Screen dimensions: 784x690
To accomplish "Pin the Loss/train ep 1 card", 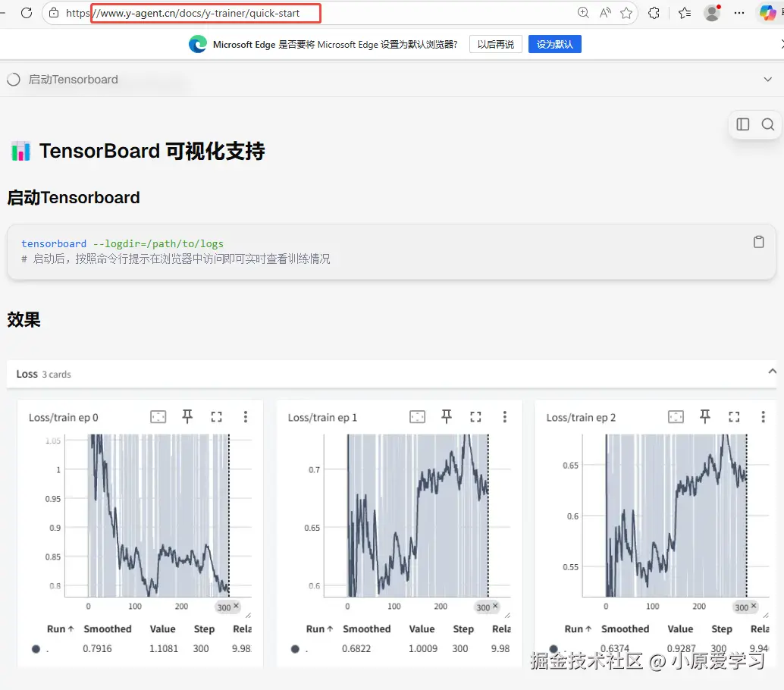I will tap(447, 416).
